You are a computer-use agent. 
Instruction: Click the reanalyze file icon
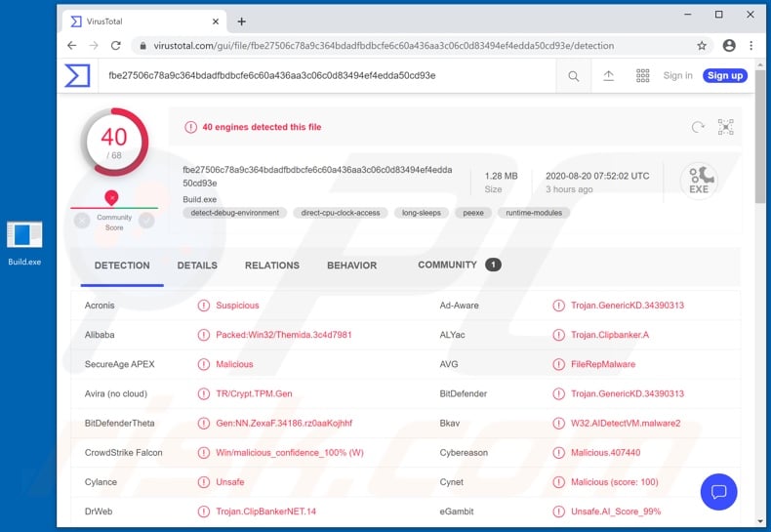point(698,127)
